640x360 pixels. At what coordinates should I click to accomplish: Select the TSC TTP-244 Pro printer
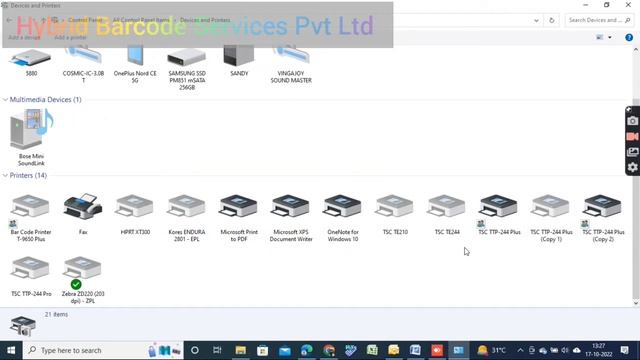coord(31,276)
